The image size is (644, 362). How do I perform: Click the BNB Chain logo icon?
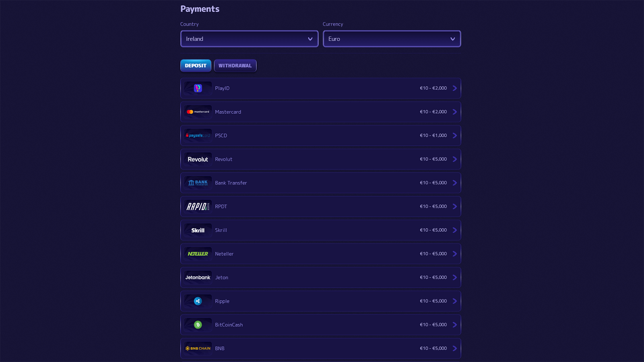tap(198, 348)
